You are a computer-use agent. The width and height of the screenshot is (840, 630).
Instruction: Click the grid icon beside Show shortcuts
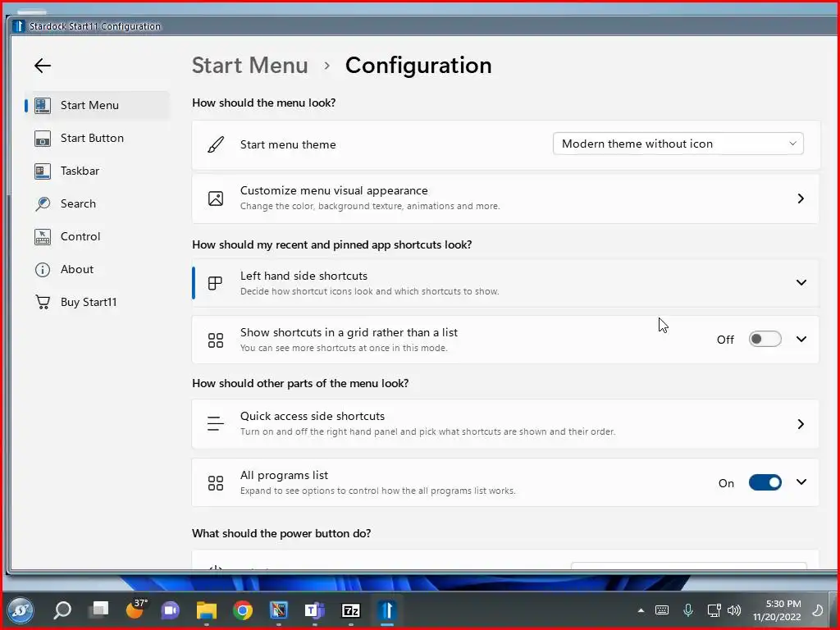(x=216, y=340)
